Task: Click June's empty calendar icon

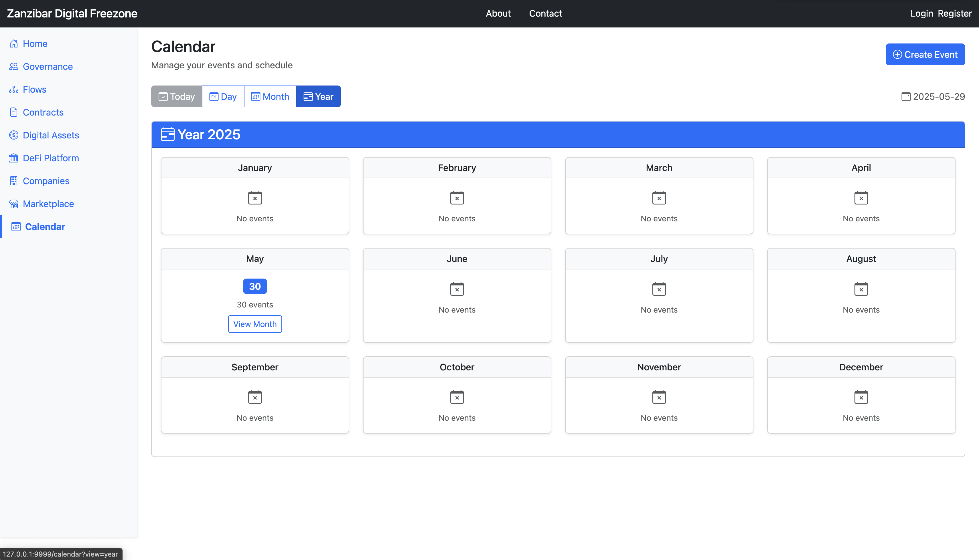Action: tap(457, 289)
